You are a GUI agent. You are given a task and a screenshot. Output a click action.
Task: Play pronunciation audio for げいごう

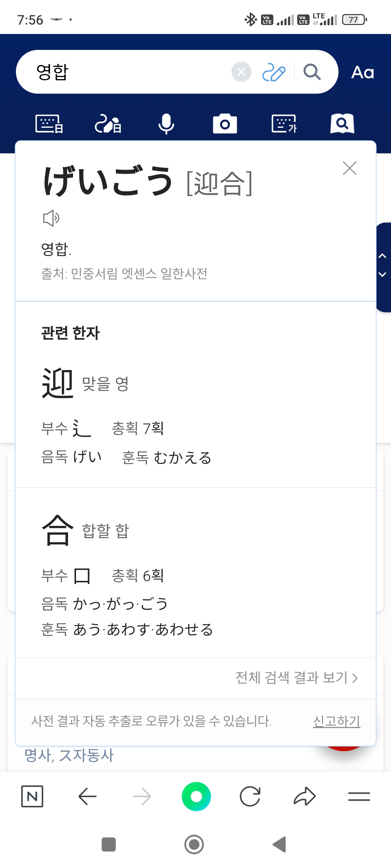coord(51,218)
